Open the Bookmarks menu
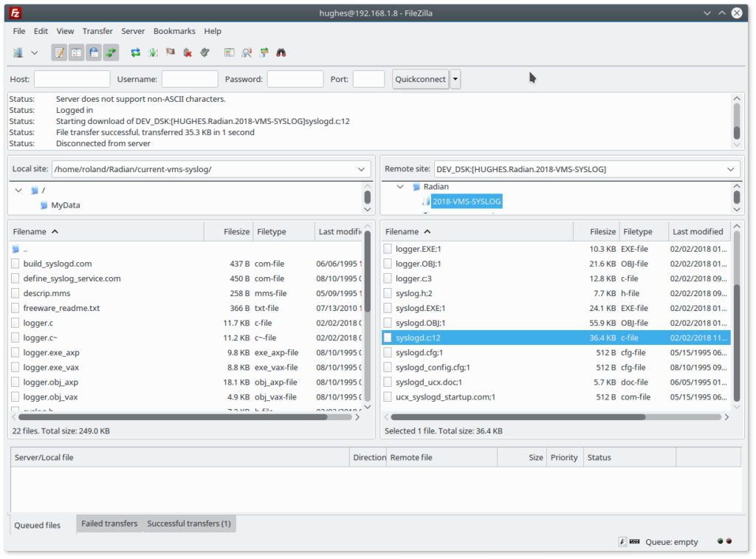The height and width of the screenshot is (559, 756). 174,31
